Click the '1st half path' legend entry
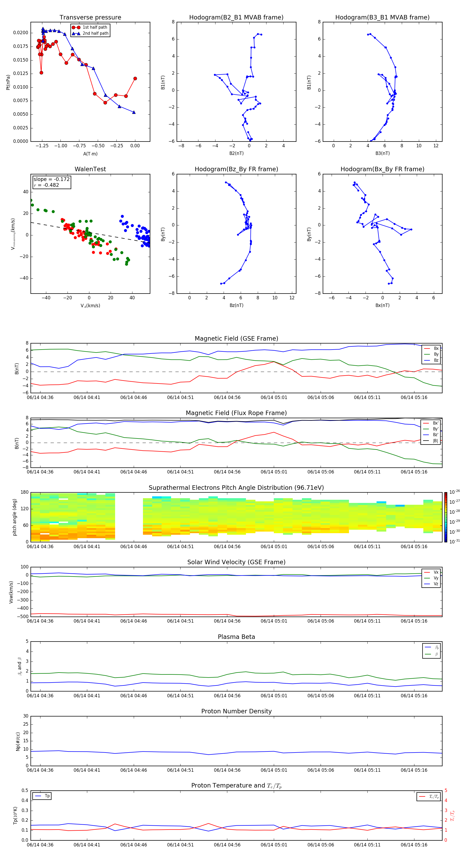 coord(90,27)
